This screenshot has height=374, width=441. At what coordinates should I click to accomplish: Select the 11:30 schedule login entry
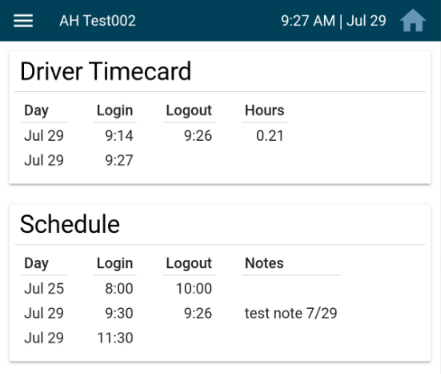tap(115, 338)
